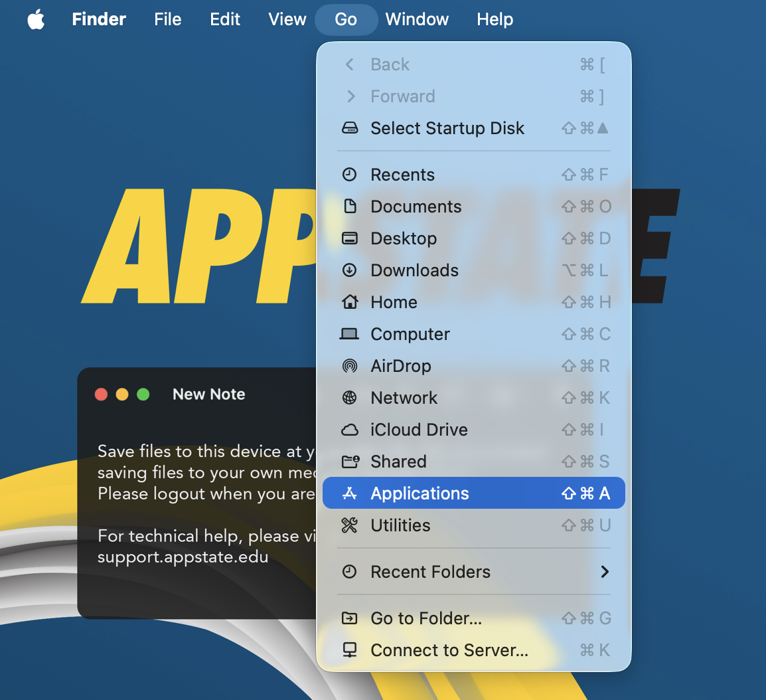Screen dimensions: 766x700
Task: Open the Finder menu
Action: (x=99, y=19)
